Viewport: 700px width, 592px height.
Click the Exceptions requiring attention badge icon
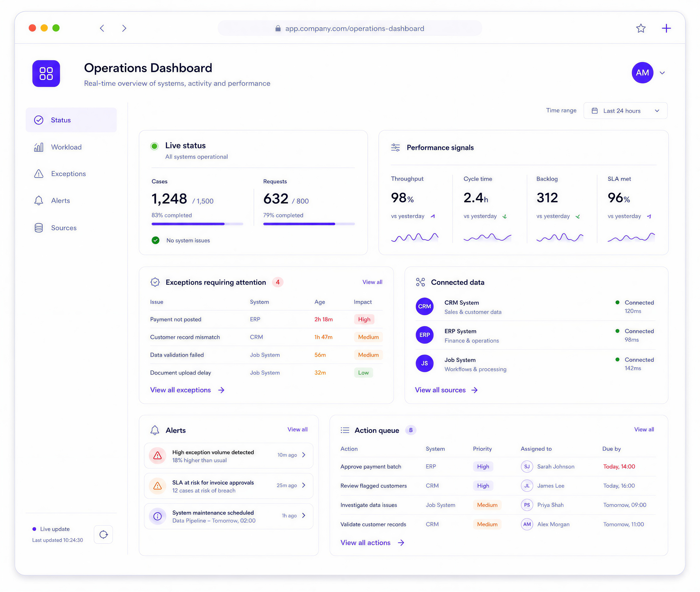tap(155, 282)
